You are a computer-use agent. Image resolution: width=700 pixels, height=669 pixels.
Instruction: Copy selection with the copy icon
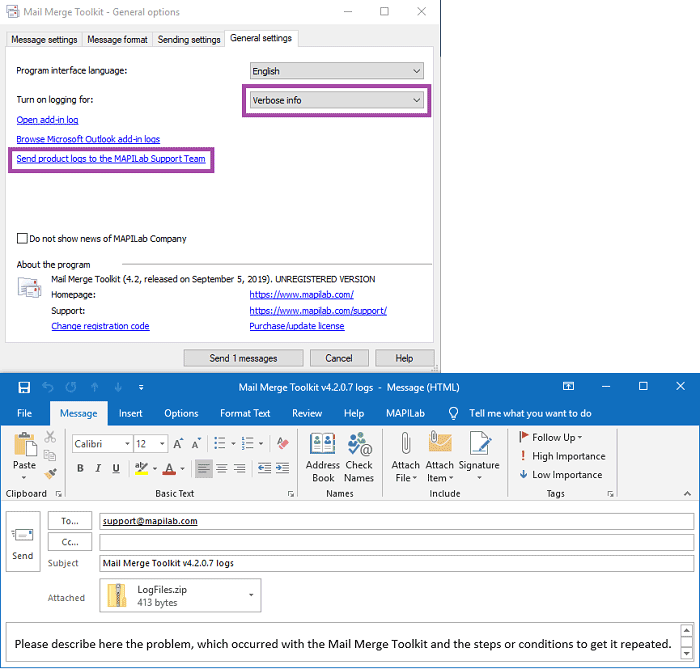(50, 455)
